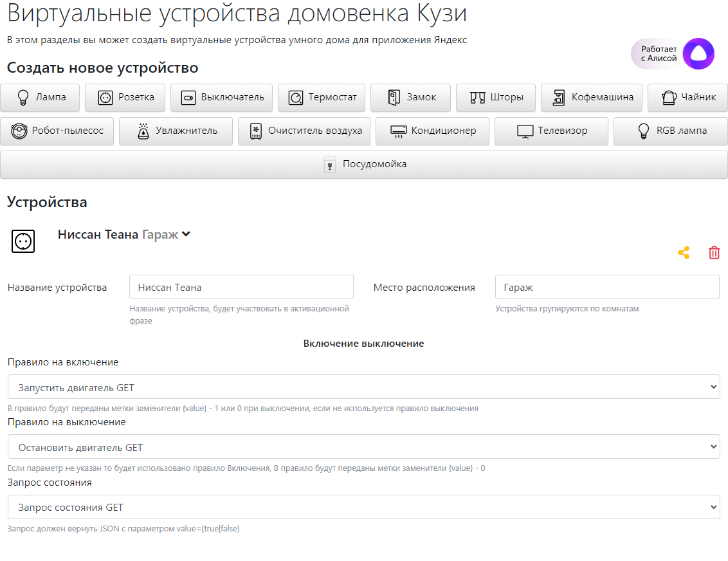The height and width of the screenshot is (561, 728).
Task: Create a new Лампа device
Action: (40, 98)
